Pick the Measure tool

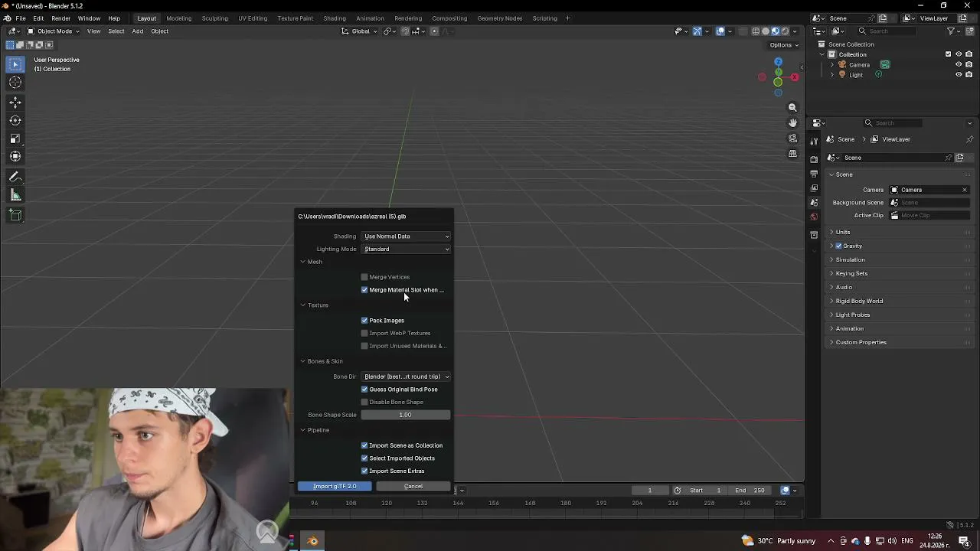coord(15,195)
